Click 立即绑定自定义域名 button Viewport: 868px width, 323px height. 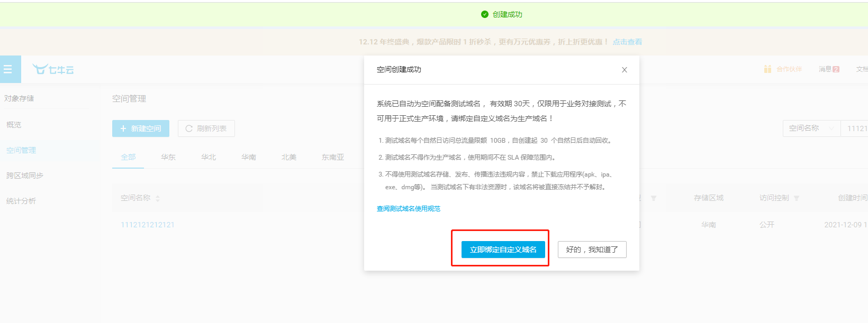coord(503,250)
